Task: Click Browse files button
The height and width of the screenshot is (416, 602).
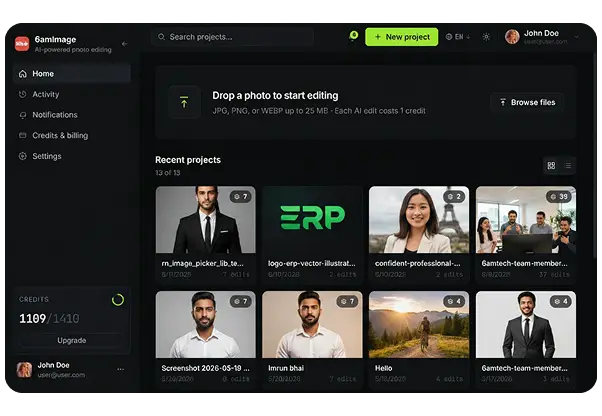Action: [527, 102]
